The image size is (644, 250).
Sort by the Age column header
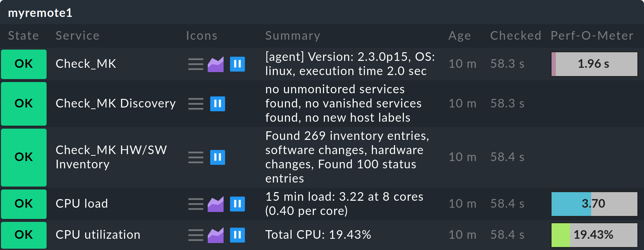[460, 35]
